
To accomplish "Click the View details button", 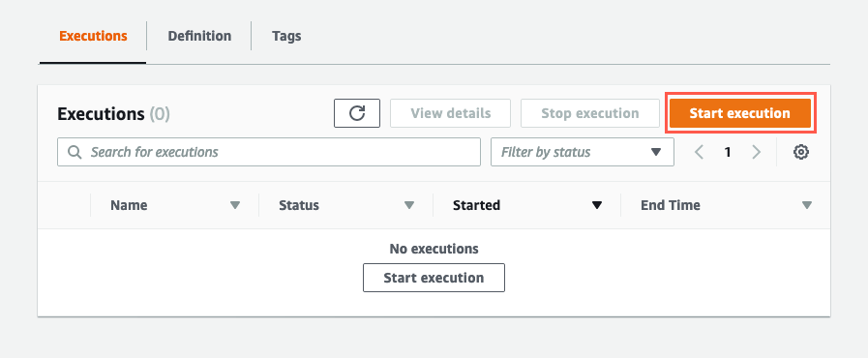I will click(451, 113).
